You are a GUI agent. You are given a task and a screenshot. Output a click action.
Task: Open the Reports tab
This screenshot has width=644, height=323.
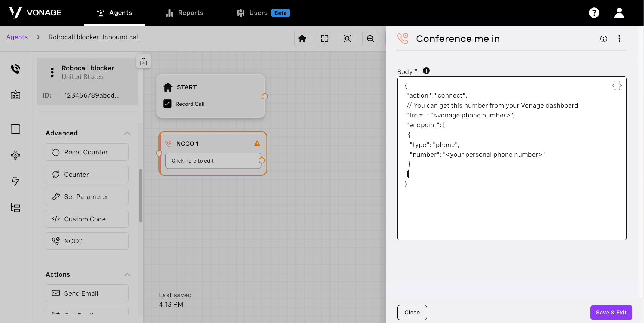click(x=185, y=13)
